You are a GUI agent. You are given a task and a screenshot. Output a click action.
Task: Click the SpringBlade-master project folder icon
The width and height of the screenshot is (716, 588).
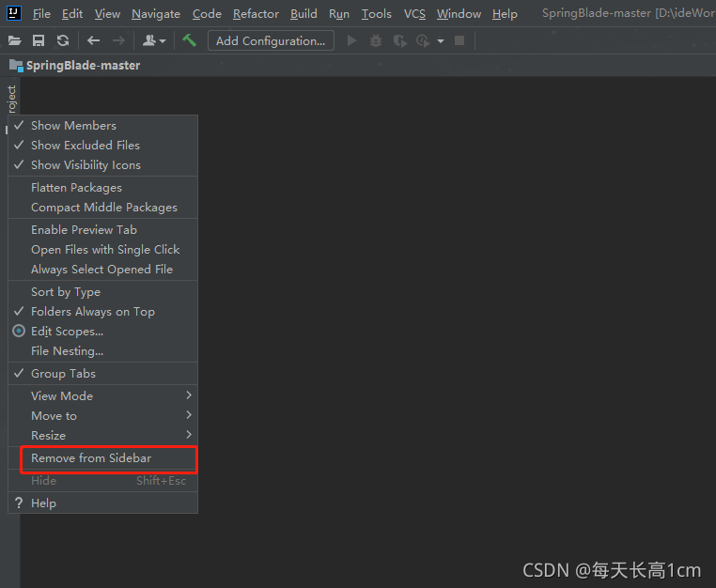pos(16,65)
